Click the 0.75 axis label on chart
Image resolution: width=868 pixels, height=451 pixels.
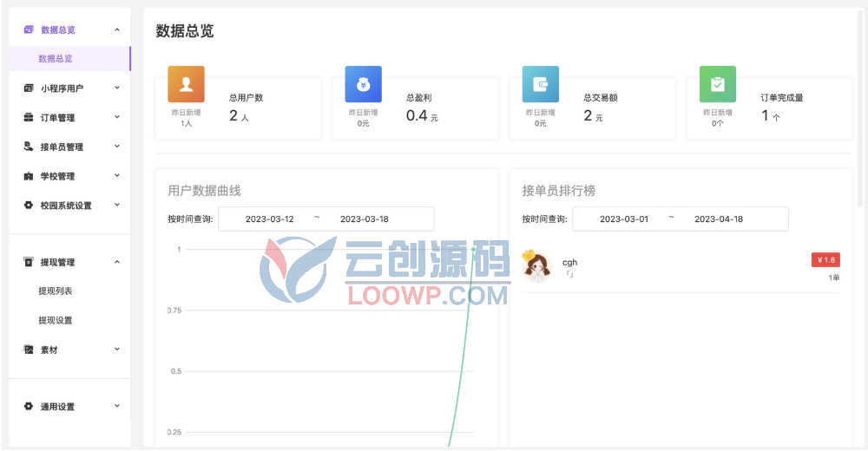point(174,310)
